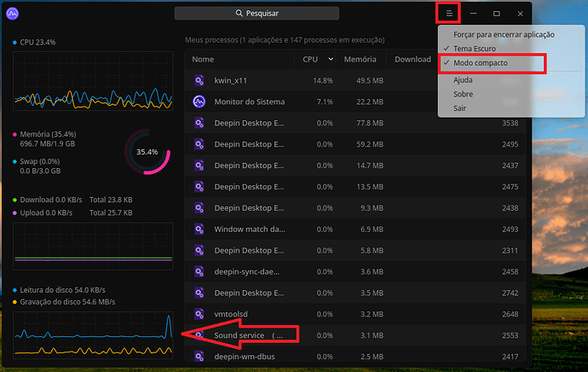Click the search magnifier icon
This screenshot has width=588, height=372.
click(x=239, y=13)
